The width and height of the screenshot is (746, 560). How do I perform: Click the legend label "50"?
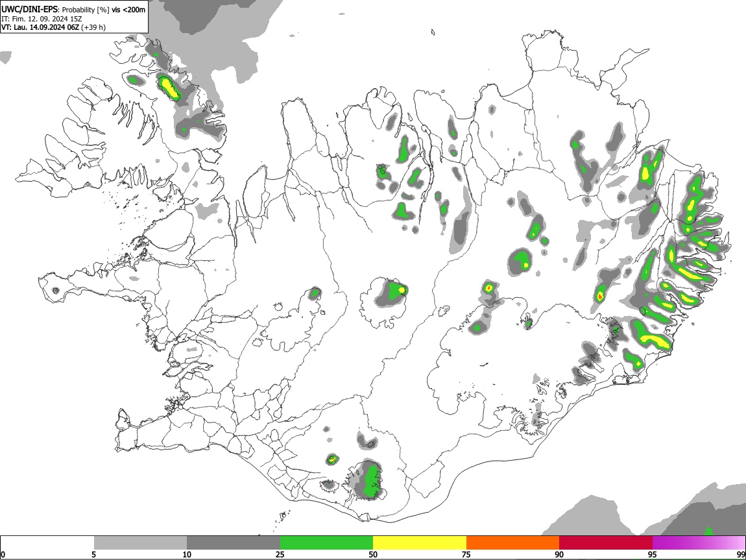(373, 554)
